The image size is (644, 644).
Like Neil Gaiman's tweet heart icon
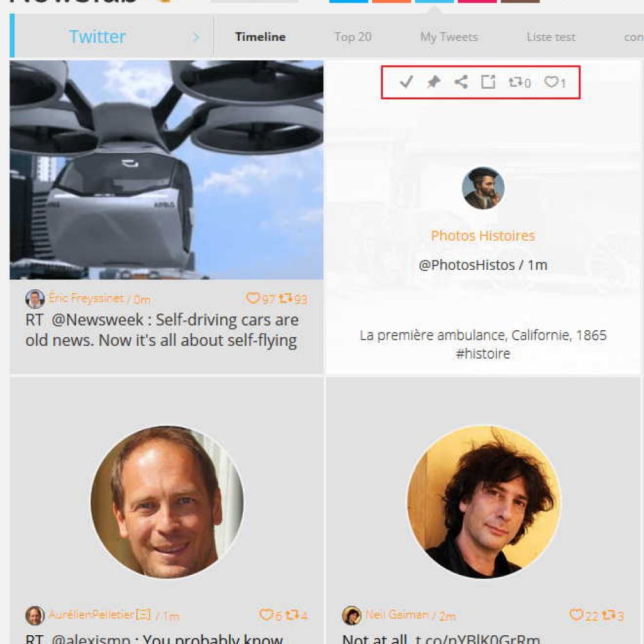(576, 615)
